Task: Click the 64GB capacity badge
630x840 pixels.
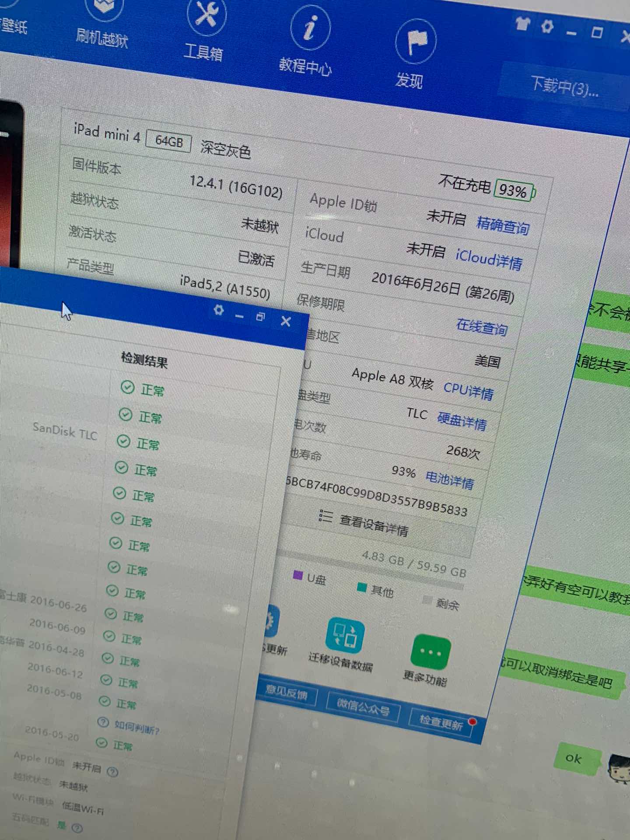Action: [x=168, y=141]
